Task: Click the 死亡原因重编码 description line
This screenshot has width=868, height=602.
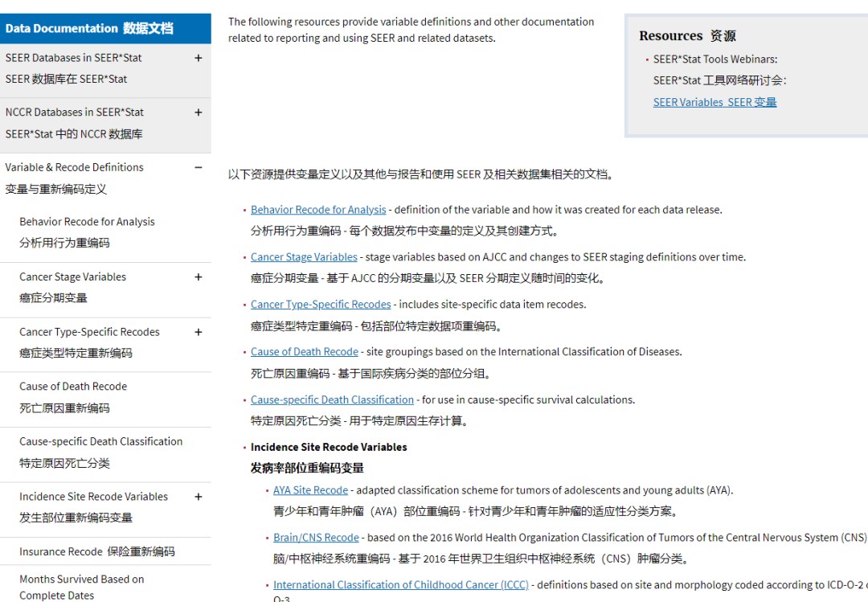Action: click(x=371, y=374)
